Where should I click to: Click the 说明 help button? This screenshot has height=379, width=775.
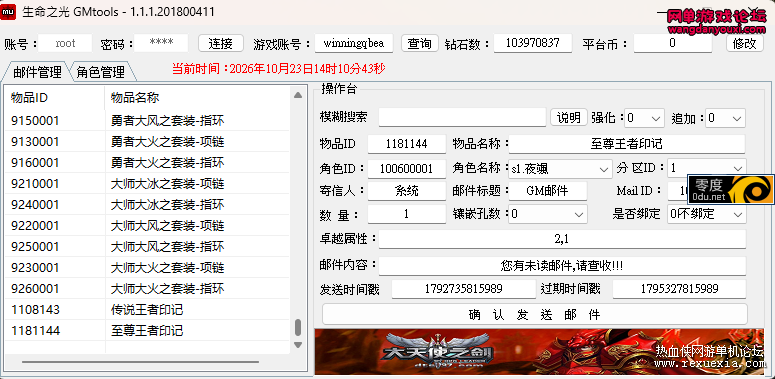point(569,118)
